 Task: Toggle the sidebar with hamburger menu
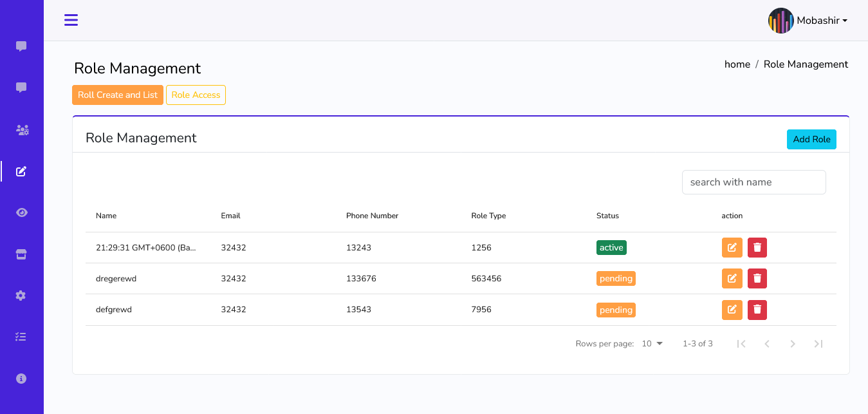click(x=71, y=20)
